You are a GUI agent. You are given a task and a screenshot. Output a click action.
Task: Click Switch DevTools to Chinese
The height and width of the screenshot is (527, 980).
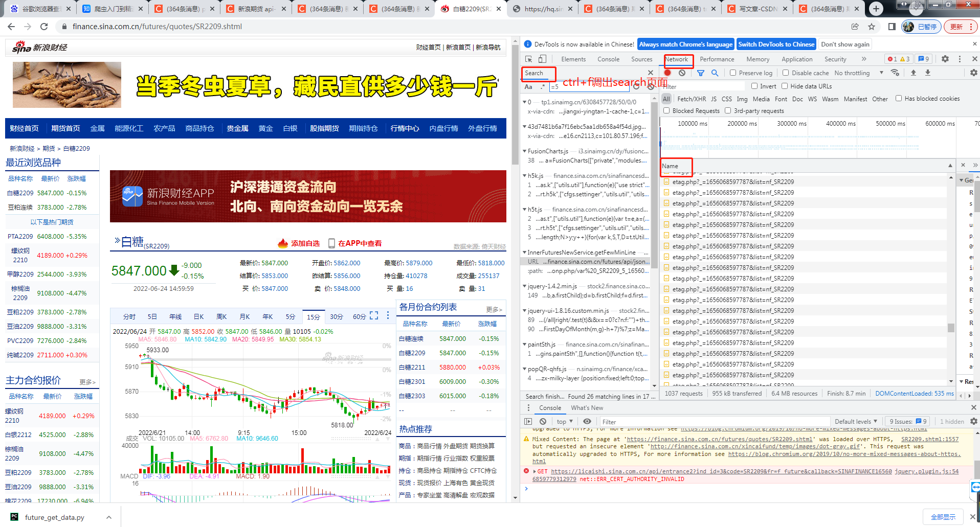(776, 44)
